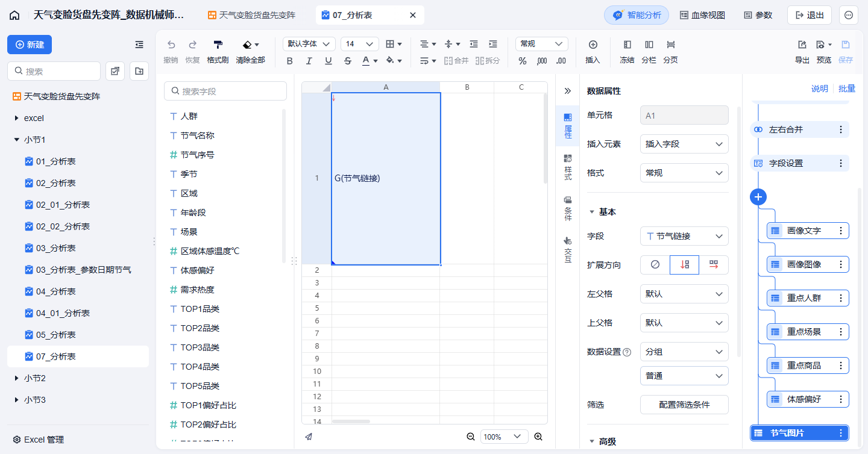The image size is (868, 454).
Task: Click the help icon next to 数据设置
Action: click(627, 352)
